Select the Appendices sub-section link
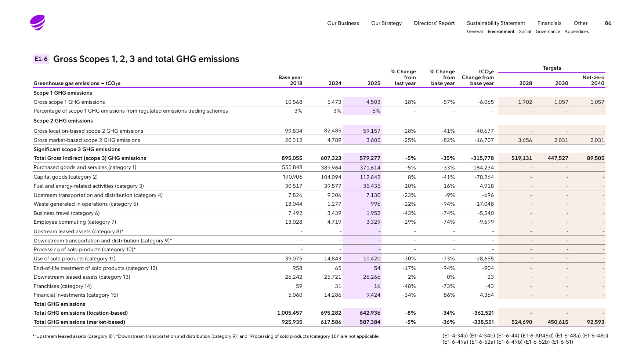Image resolution: width=644 pixels, height=362 pixels. 576,32
